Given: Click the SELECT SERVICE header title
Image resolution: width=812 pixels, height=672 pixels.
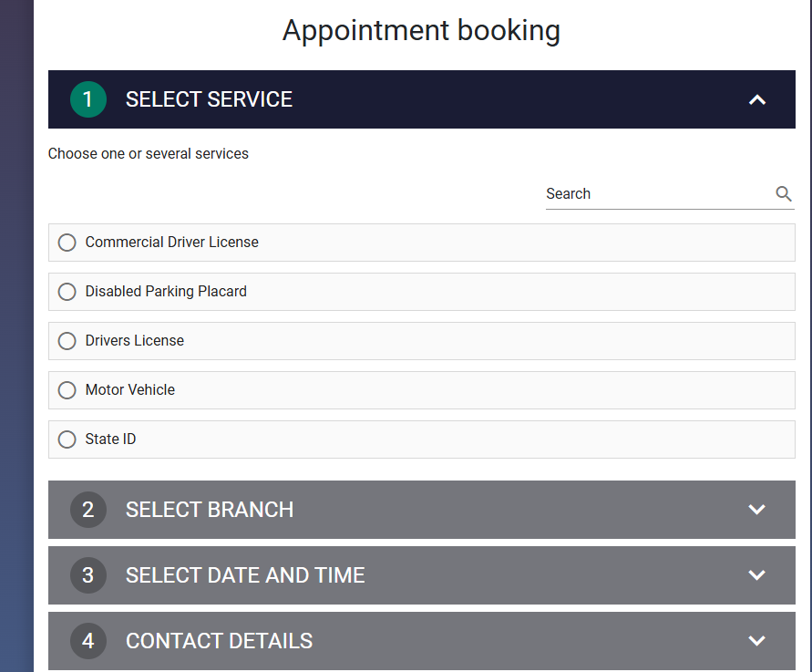Looking at the screenshot, I should 209,99.
